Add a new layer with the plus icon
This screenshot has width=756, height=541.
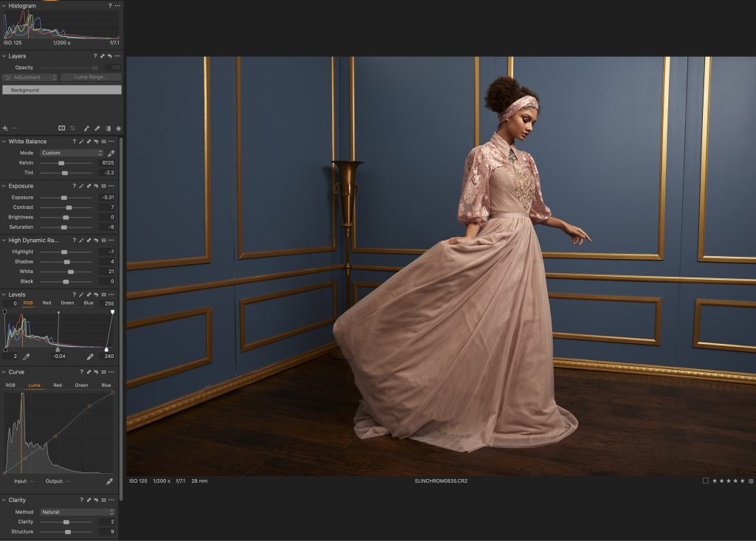pyautogui.click(x=5, y=128)
